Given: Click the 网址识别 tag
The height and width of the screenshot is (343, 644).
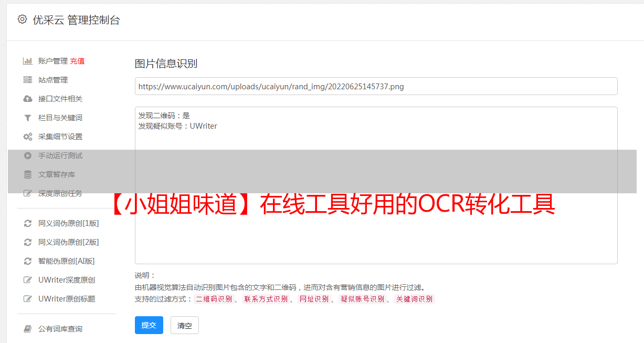Looking at the screenshot, I should pyautogui.click(x=314, y=299).
